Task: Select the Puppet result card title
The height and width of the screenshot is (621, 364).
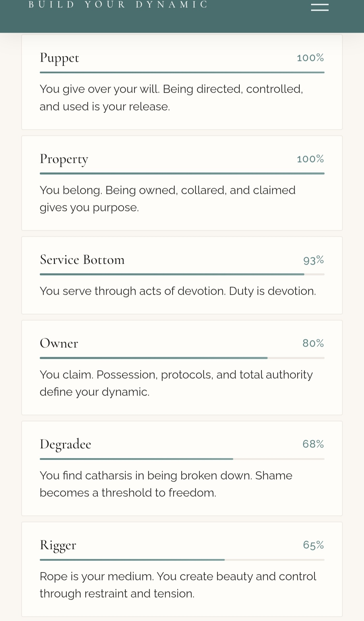Action: tap(59, 58)
